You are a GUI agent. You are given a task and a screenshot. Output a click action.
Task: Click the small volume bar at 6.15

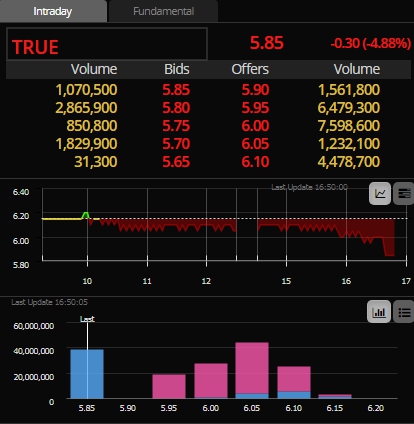pos(335,396)
